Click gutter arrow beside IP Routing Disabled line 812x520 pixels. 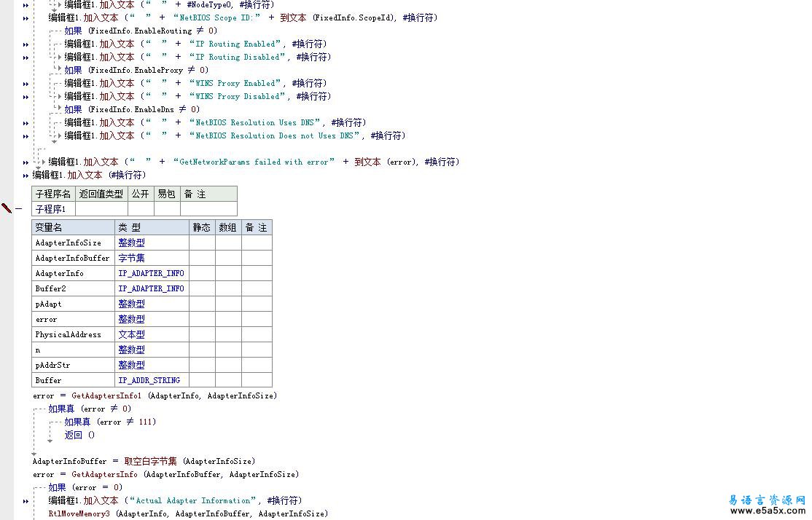26,58
